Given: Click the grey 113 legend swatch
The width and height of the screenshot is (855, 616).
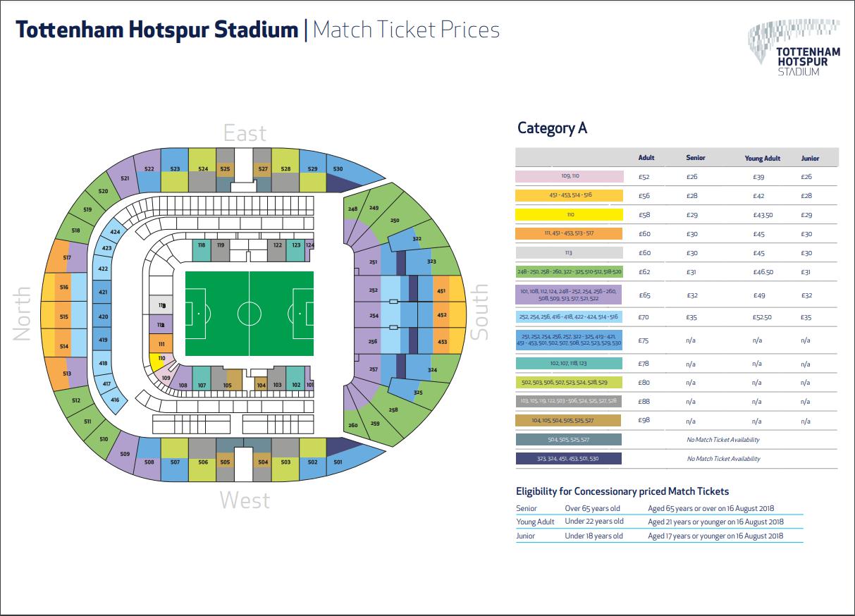Looking at the screenshot, I should pyautogui.click(x=569, y=253).
